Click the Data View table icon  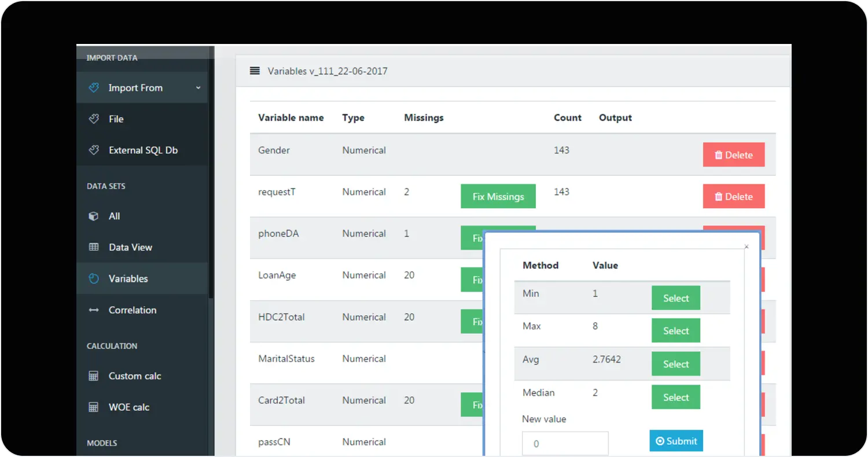click(x=94, y=247)
